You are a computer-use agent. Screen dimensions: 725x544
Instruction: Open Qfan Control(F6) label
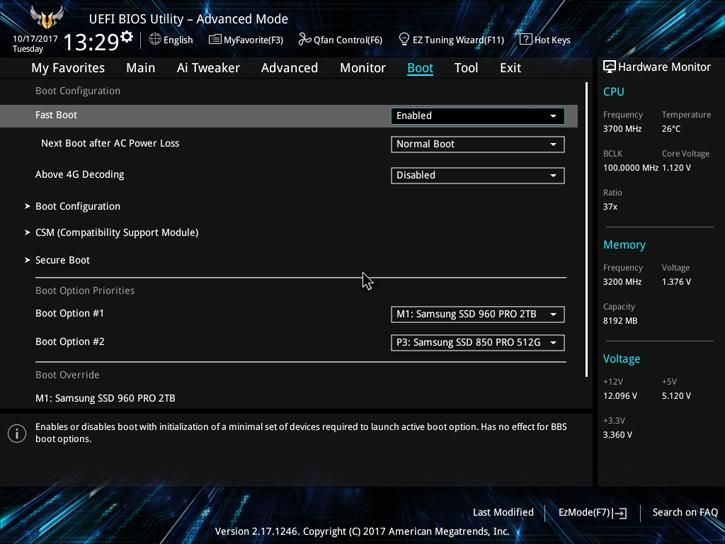348,40
